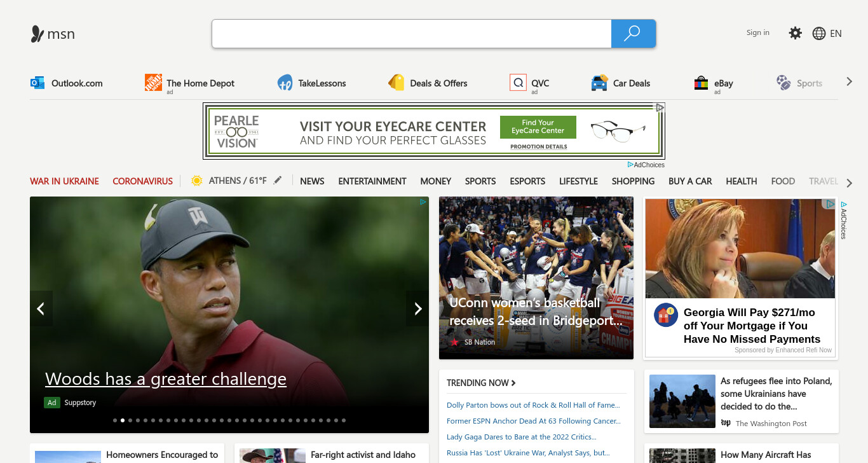The width and height of the screenshot is (868, 463).
Task: Open Homeowners Encouraged to article
Action: (162, 455)
